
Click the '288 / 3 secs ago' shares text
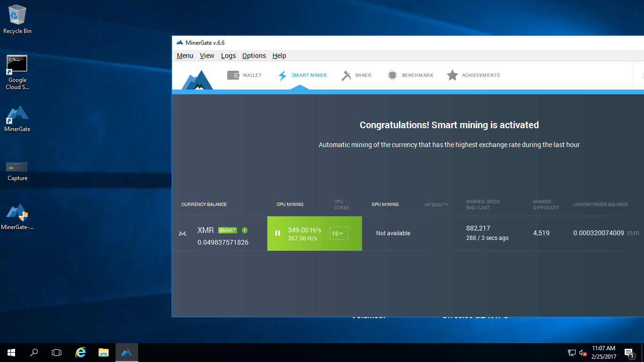[x=487, y=238]
